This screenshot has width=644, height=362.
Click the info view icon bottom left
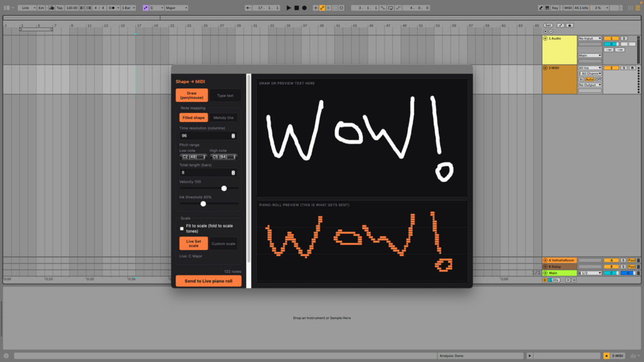click(6, 356)
